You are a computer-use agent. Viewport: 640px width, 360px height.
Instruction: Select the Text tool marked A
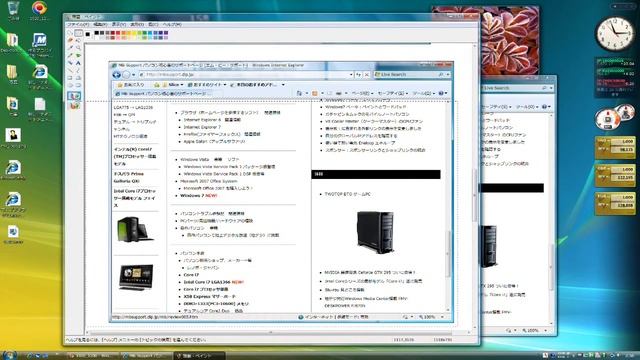78,63
